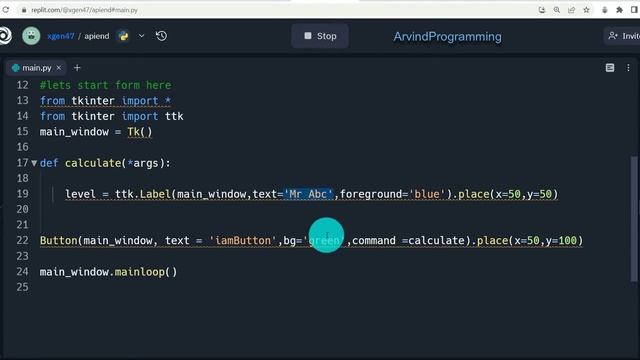Click the Python language icon

coord(123,36)
